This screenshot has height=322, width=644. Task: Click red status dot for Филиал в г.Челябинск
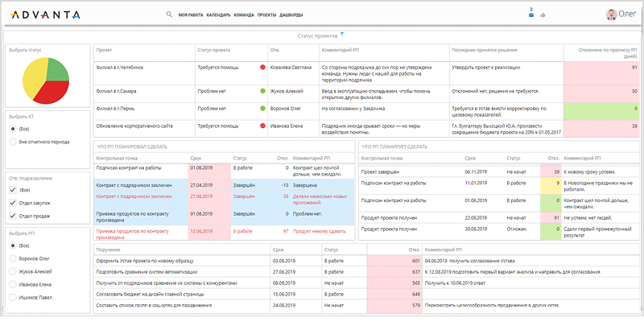click(x=262, y=68)
